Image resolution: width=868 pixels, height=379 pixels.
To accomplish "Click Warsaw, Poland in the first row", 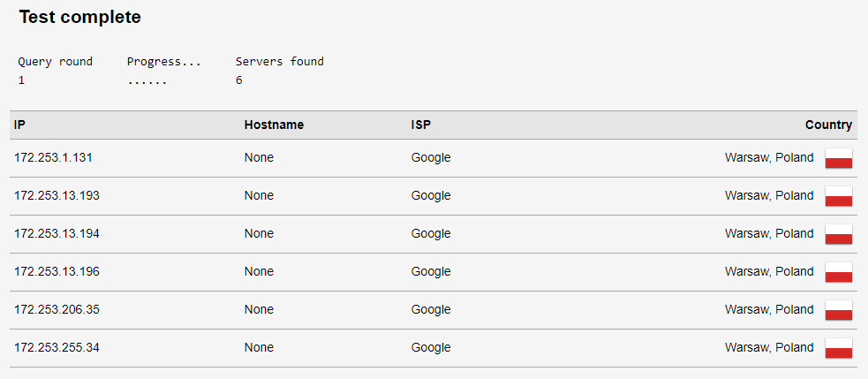I will click(x=769, y=158).
